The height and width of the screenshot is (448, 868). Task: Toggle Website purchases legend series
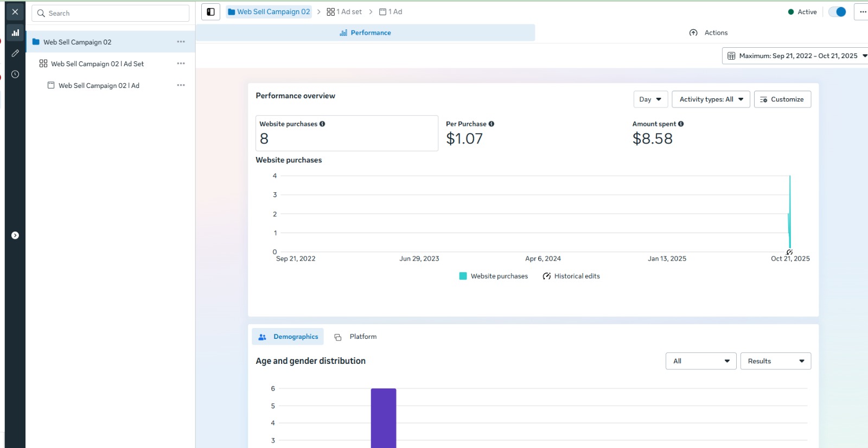pos(493,276)
